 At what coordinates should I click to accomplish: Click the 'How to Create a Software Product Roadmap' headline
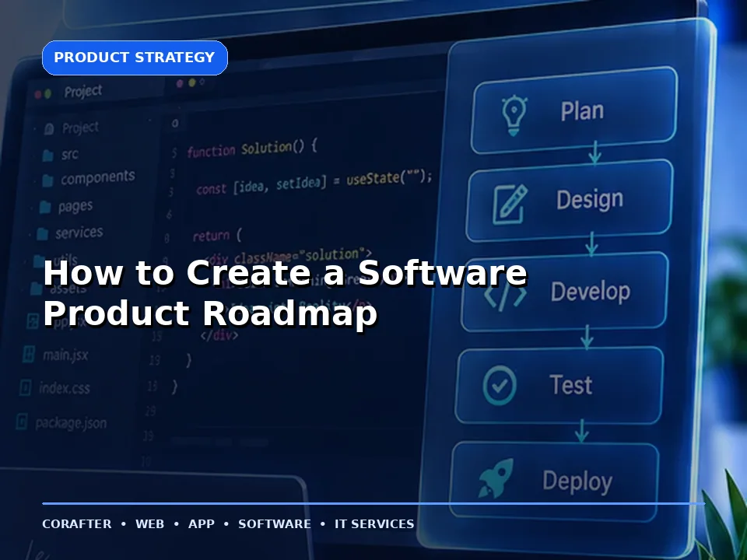coord(285,292)
